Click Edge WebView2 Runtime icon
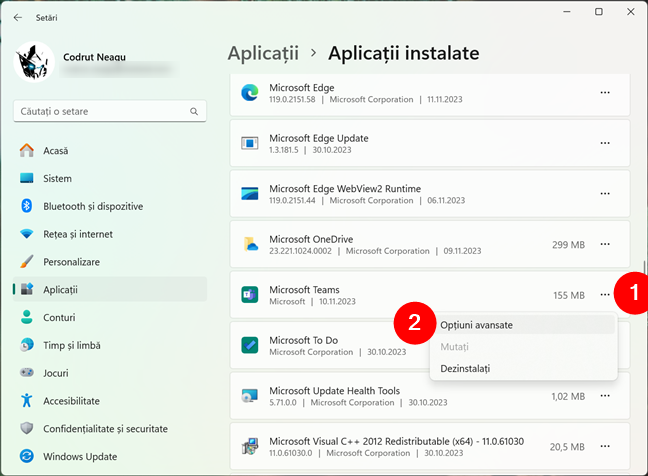This screenshot has width=648, height=476. 250,193
